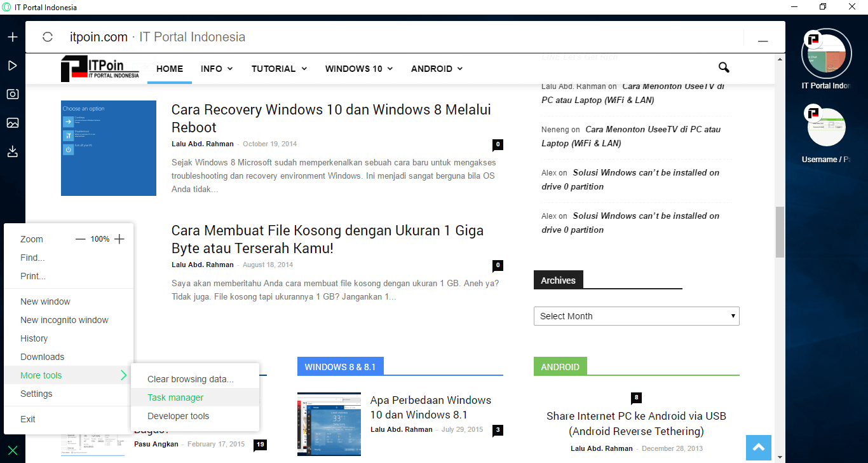The image size is (868, 463).
Task: Click the WINDOWS 8 & 8.1 section header
Action: pyautogui.click(x=340, y=367)
